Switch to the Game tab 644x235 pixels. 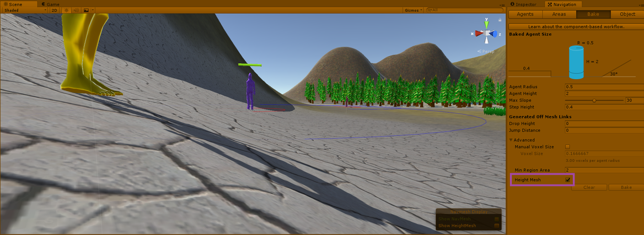coord(51,3)
